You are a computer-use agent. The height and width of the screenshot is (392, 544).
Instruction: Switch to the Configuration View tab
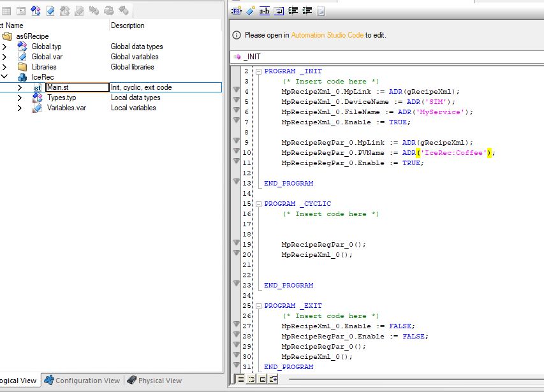(x=82, y=381)
